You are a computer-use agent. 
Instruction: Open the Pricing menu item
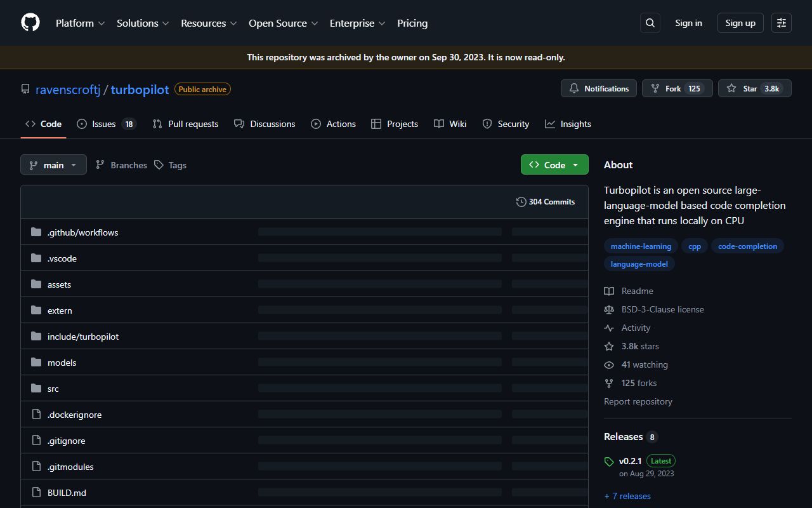[x=412, y=23]
